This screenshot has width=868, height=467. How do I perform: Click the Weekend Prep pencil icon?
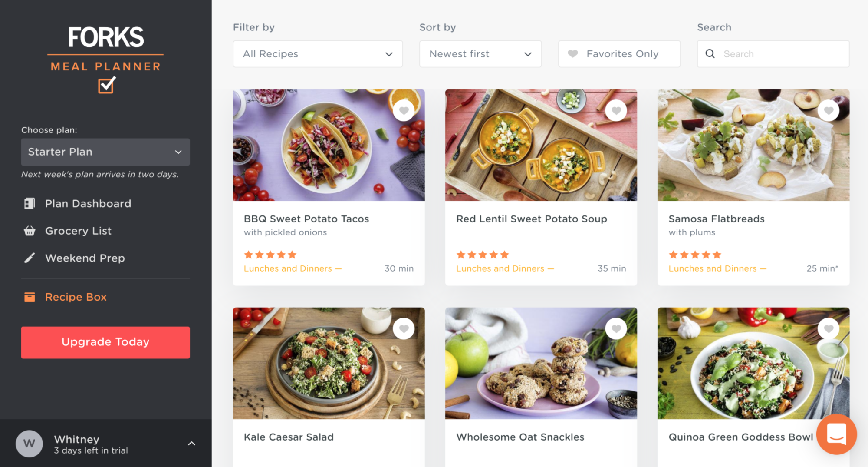pyautogui.click(x=29, y=258)
